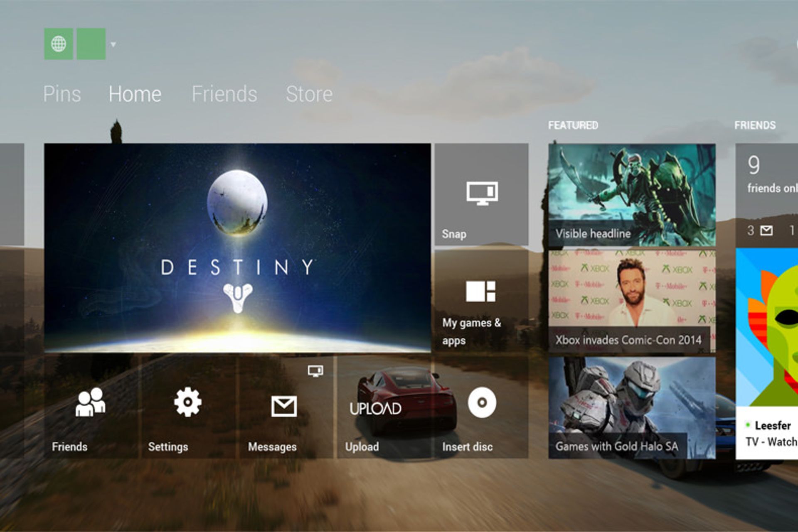Click the FRIENDS section heading
The width and height of the screenshot is (798, 532).
tap(755, 125)
